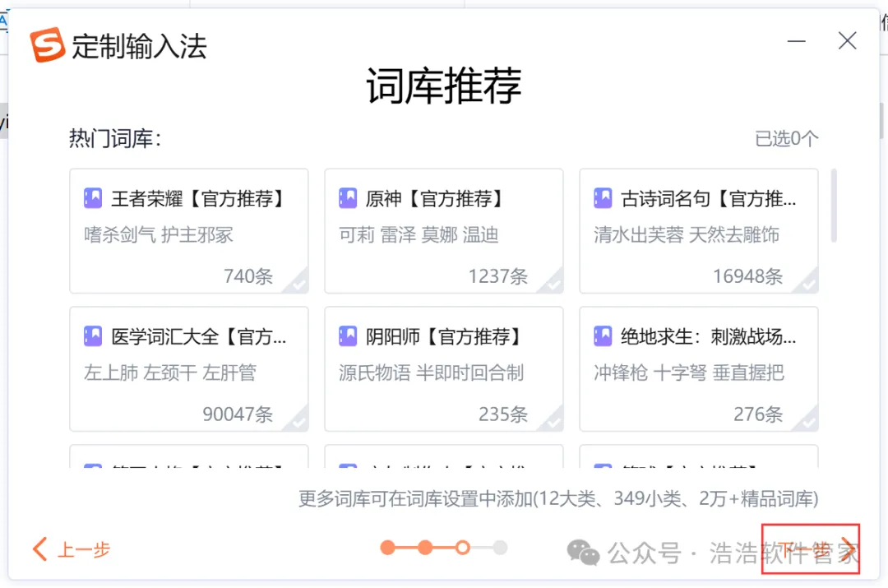Click the 已选0个 selection counter

(x=787, y=138)
